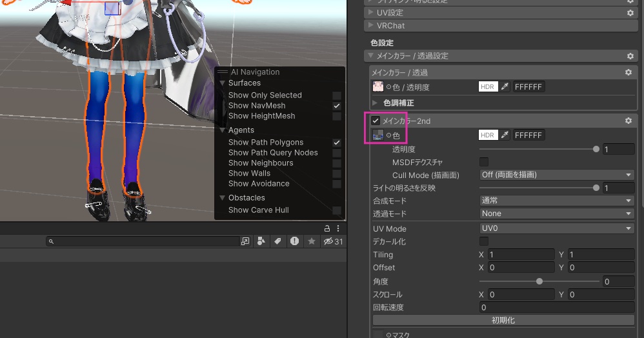Focus Offset Y input field
644x338 pixels.
[x=601, y=268]
